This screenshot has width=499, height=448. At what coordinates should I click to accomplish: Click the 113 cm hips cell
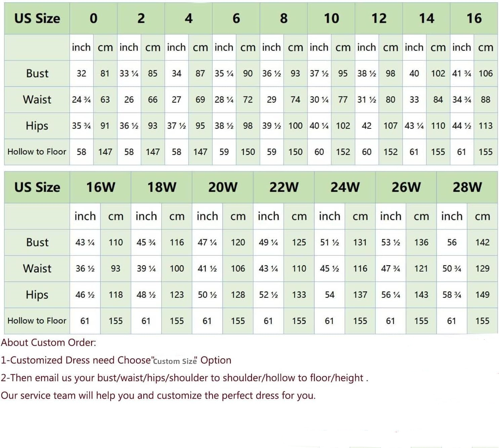click(486, 126)
